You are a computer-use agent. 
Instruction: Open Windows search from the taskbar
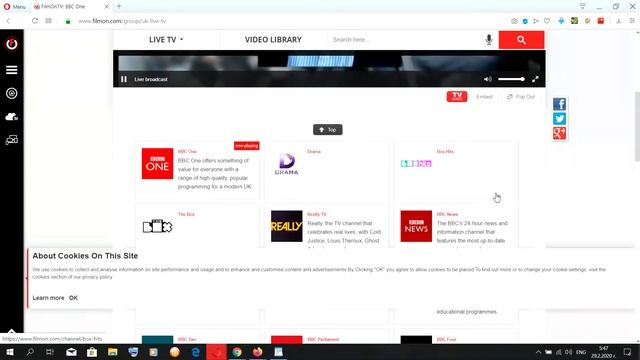click(30, 352)
